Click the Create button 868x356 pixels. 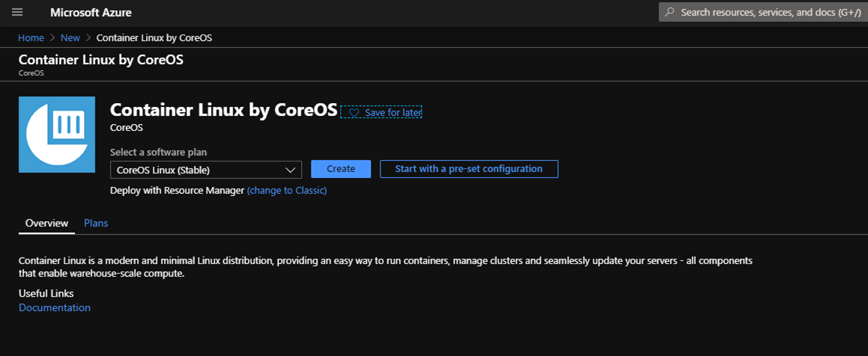[341, 169]
